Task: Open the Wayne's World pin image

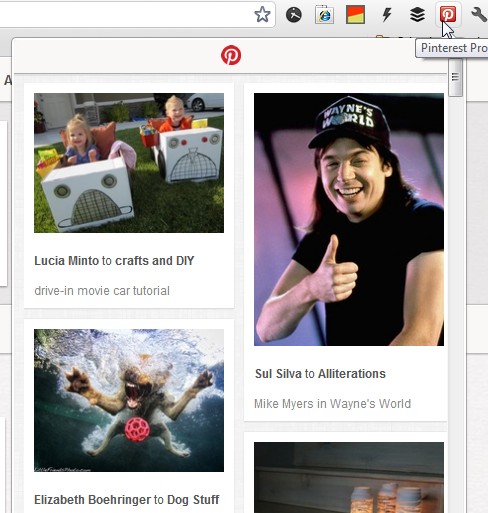Action: [x=349, y=219]
